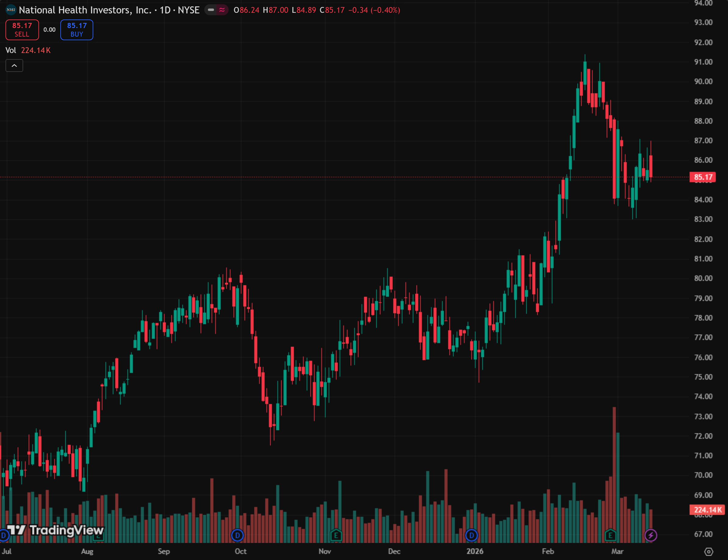This screenshot has height=560, width=728.
Task: Open the earnings marker near Mar
Action: (x=610, y=535)
